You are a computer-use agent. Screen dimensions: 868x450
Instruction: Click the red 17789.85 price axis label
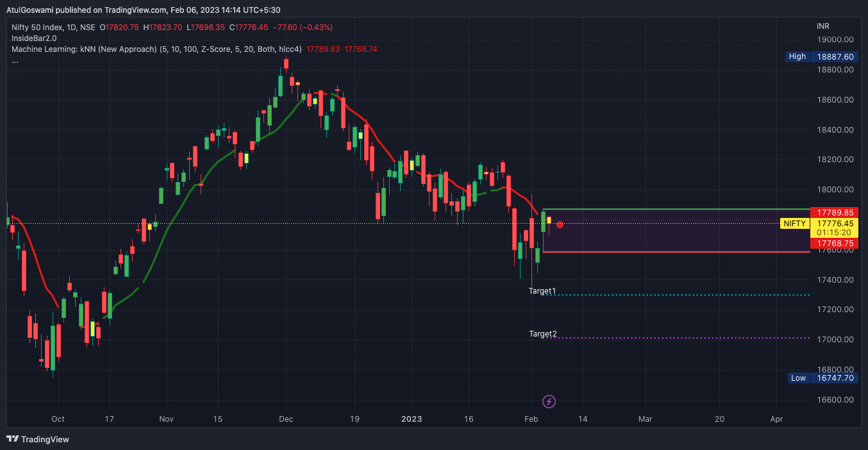coord(835,212)
